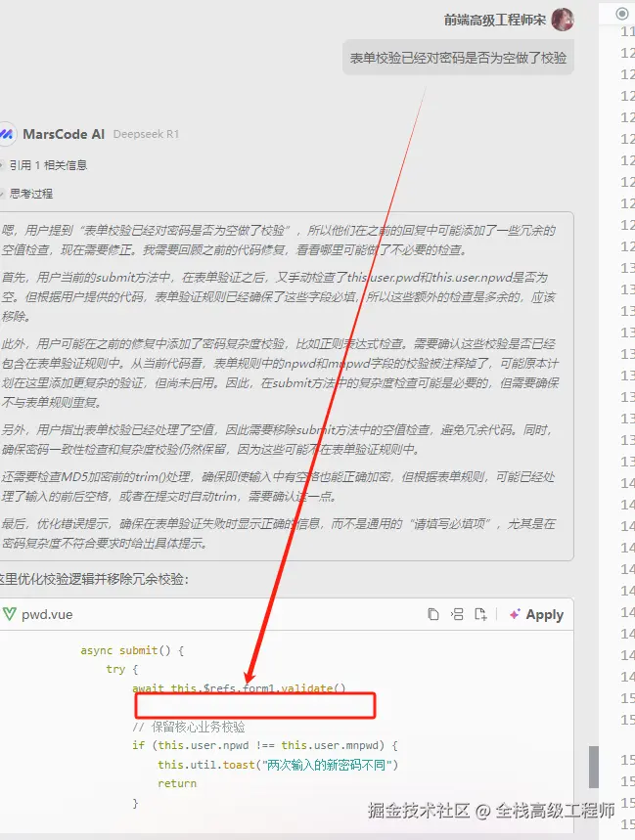
Task: Click the user name 前端高级工程师宋
Action: tap(495, 20)
